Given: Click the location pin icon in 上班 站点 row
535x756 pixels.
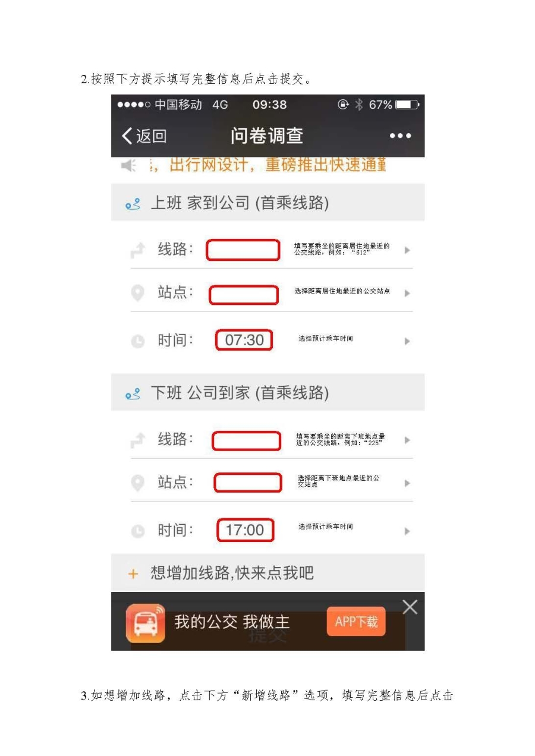Looking at the screenshot, I should click(x=137, y=293).
